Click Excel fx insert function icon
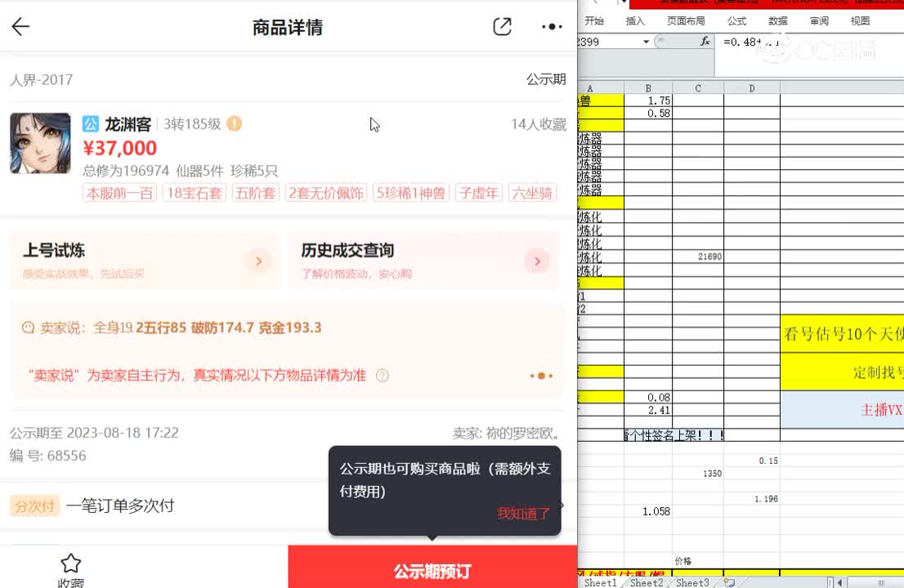This screenshot has height=588, width=904. [705, 42]
